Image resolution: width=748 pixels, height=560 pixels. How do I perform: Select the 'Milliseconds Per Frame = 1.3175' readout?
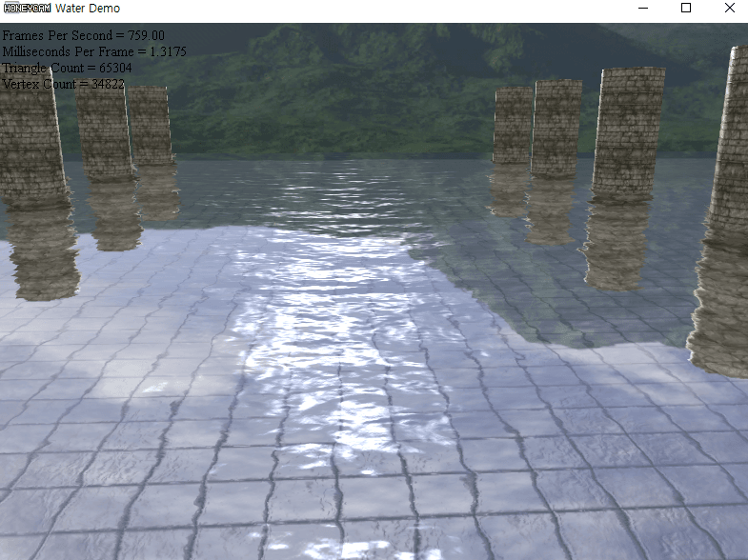(94, 51)
